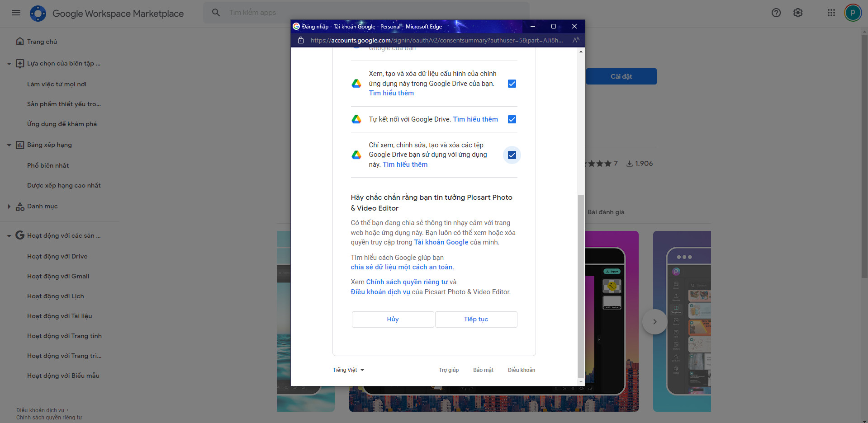Image resolution: width=868 pixels, height=423 pixels.
Task: Select Hoạt động với Lịch
Action: click(56, 296)
